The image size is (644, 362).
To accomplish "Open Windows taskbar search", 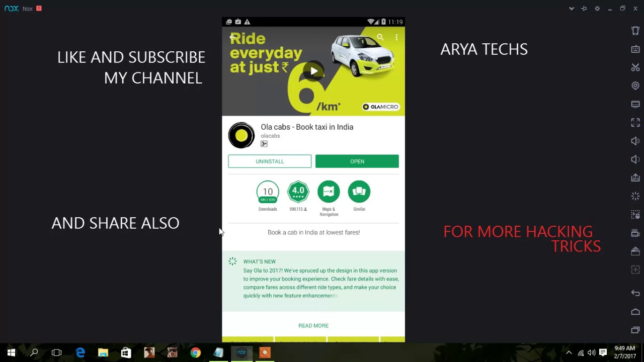I will click(34, 353).
